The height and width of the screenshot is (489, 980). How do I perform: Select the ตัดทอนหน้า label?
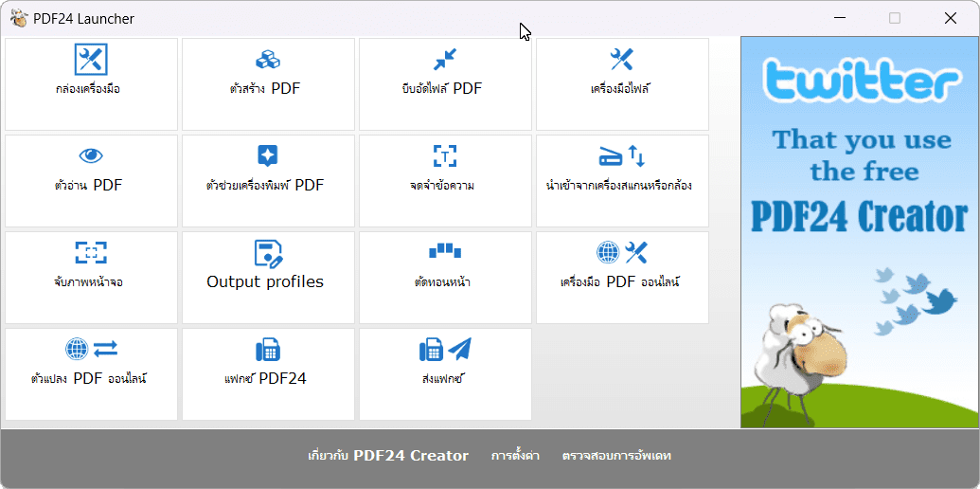[442, 282]
